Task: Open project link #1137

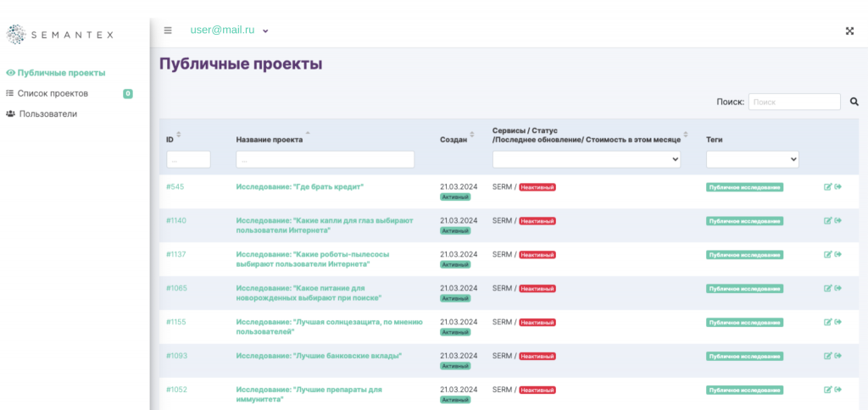Action: pyautogui.click(x=176, y=254)
